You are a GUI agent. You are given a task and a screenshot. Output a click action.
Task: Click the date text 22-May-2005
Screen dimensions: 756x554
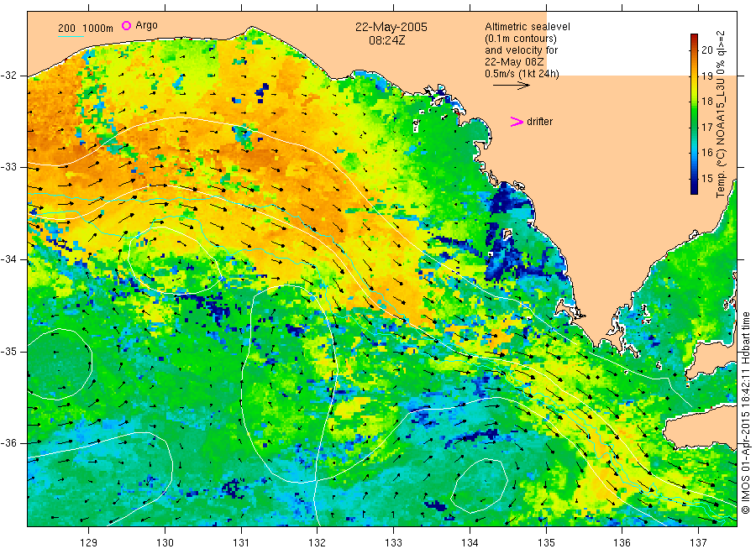pyautogui.click(x=391, y=27)
